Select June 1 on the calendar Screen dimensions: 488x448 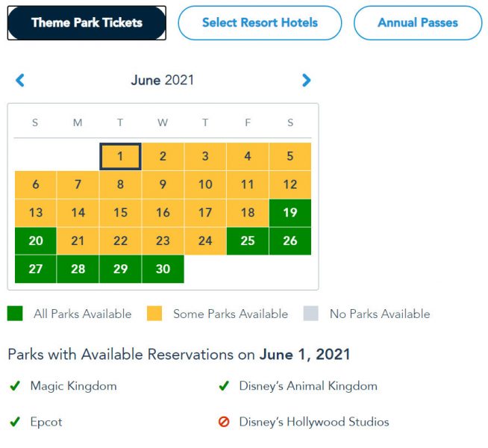[x=120, y=157]
